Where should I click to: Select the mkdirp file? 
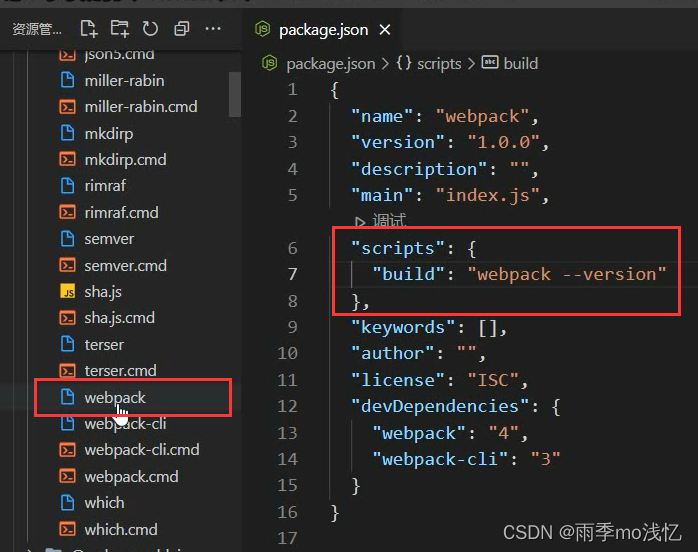point(109,134)
